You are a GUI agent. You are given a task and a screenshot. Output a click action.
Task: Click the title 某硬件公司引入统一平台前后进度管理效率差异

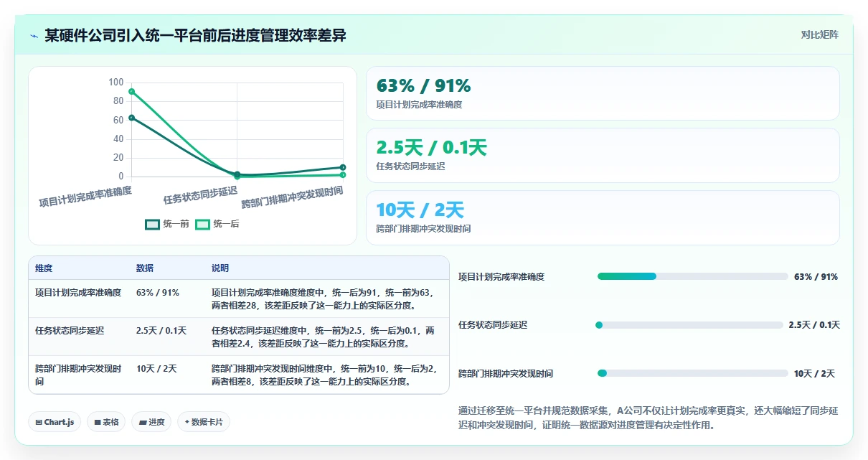coord(195,35)
